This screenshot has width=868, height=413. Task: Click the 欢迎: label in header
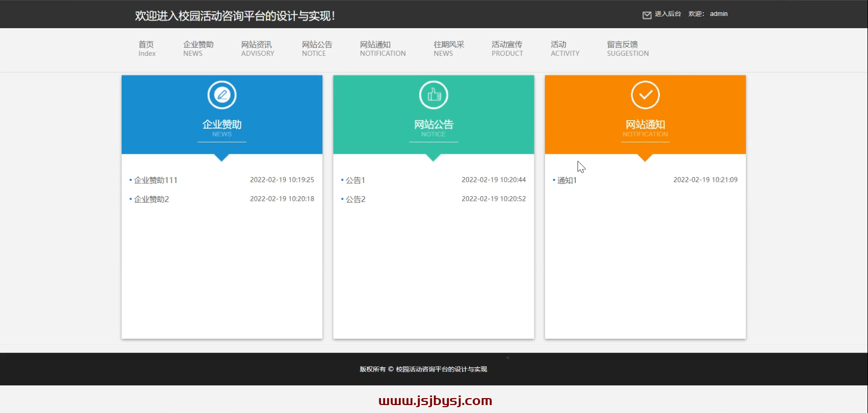(x=696, y=14)
